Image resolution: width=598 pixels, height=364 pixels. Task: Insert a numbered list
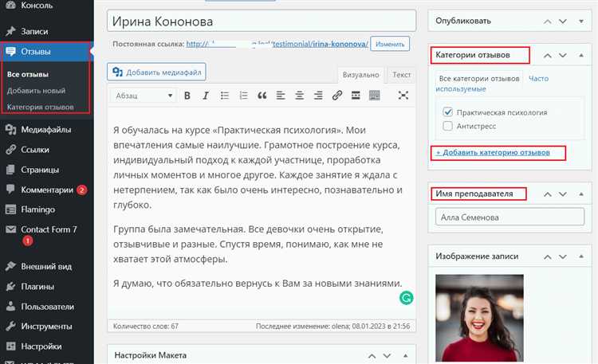tap(243, 96)
